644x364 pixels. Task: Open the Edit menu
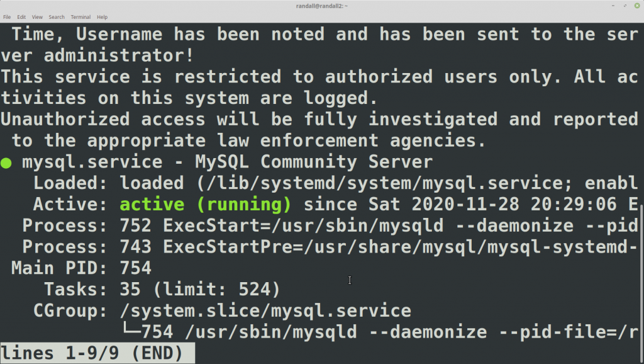point(21,17)
